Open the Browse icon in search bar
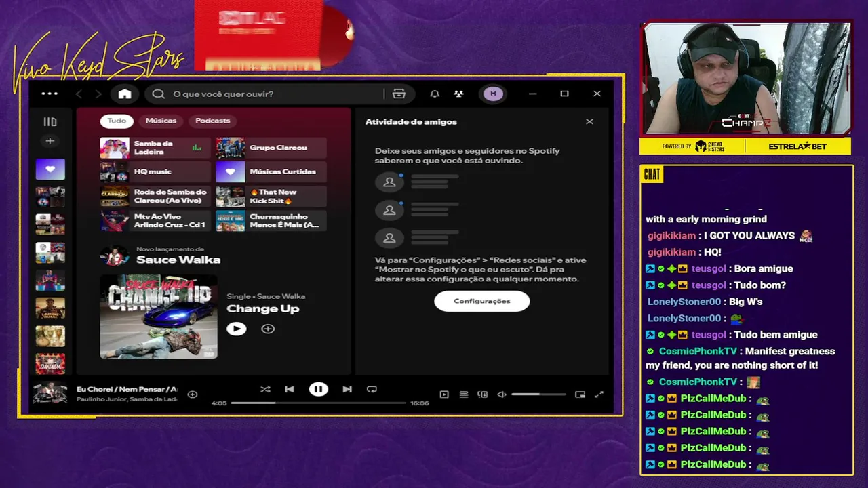868x488 pixels. [399, 94]
